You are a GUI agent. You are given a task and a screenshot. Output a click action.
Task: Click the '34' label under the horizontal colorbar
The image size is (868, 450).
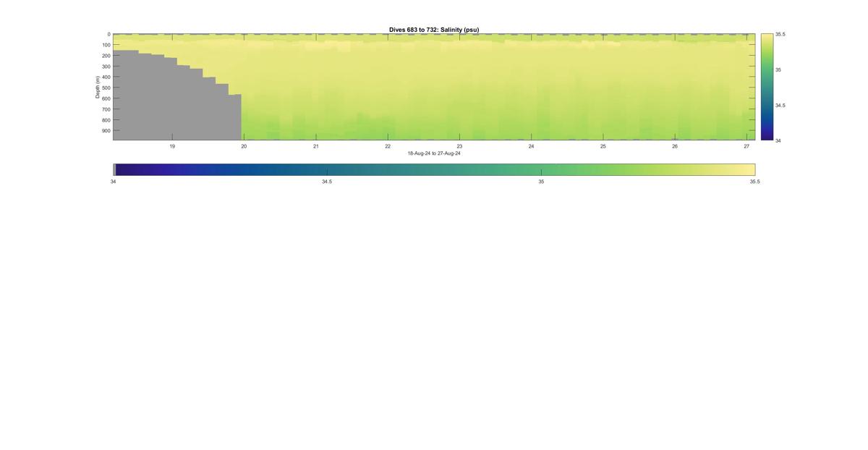tap(114, 182)
